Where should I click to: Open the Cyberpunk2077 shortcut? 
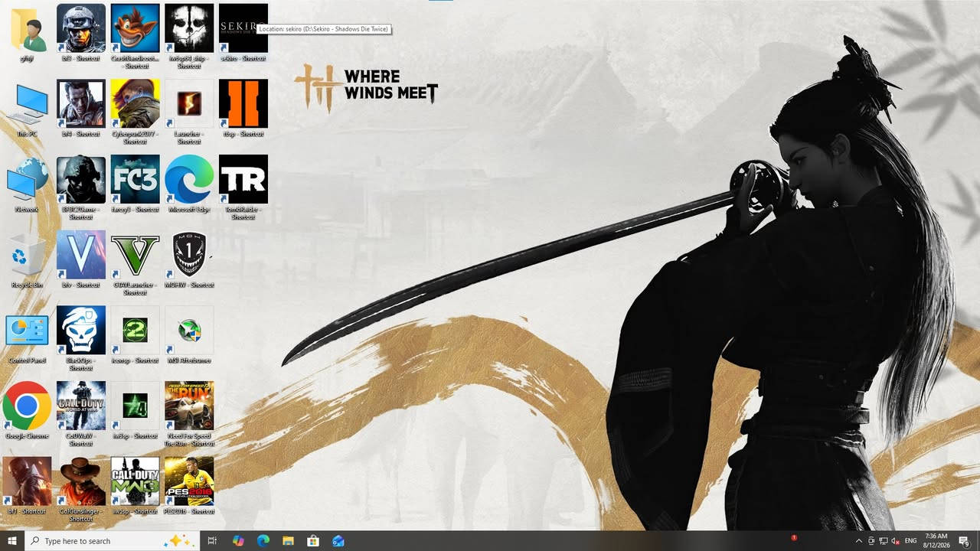tap(136, 104)
